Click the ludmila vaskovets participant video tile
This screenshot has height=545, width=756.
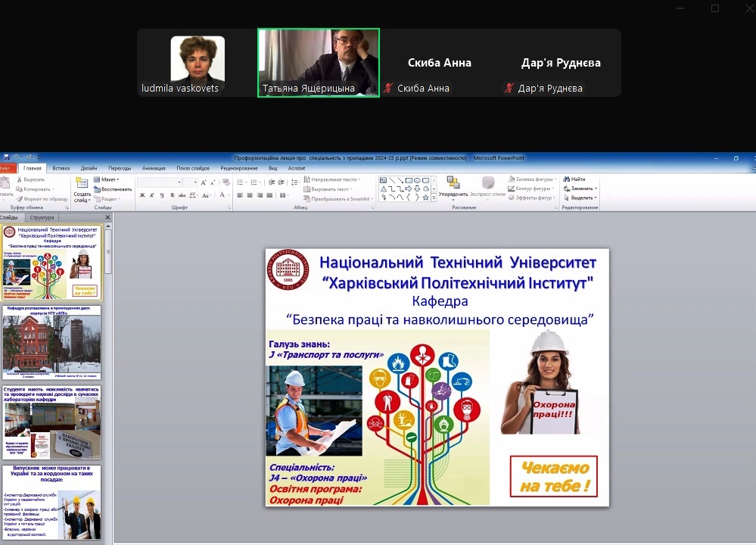point(198,63)
